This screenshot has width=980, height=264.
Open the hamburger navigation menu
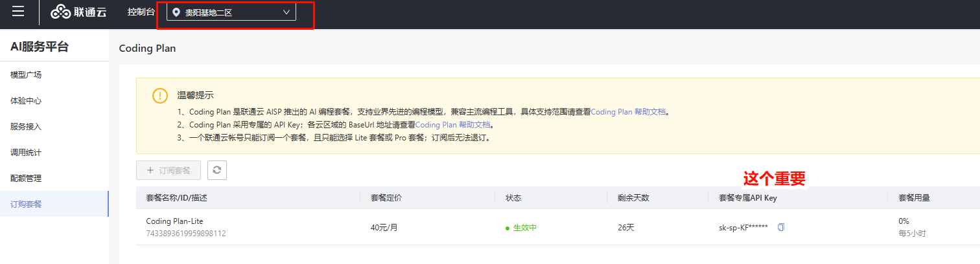18,12
